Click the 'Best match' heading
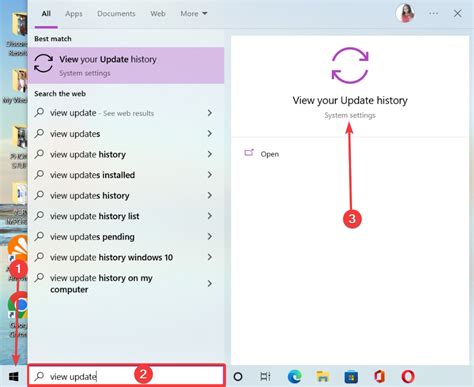Viewport: 474px width, 387px height. tap(53, 39)
